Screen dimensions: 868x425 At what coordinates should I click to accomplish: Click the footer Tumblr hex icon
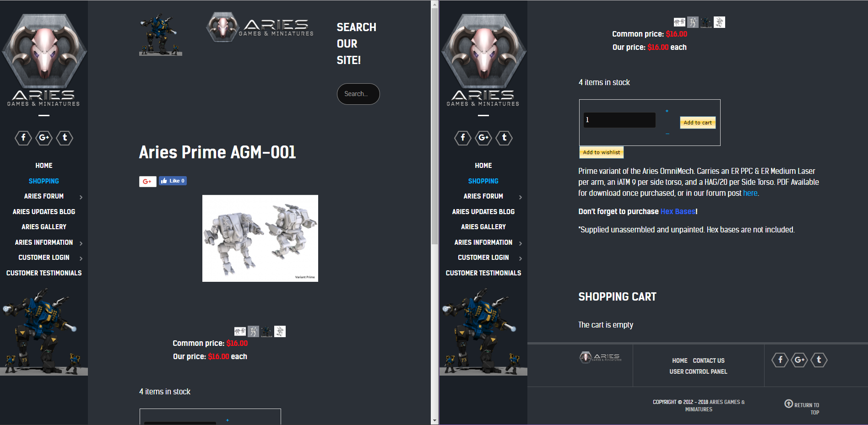coord(819,360)
